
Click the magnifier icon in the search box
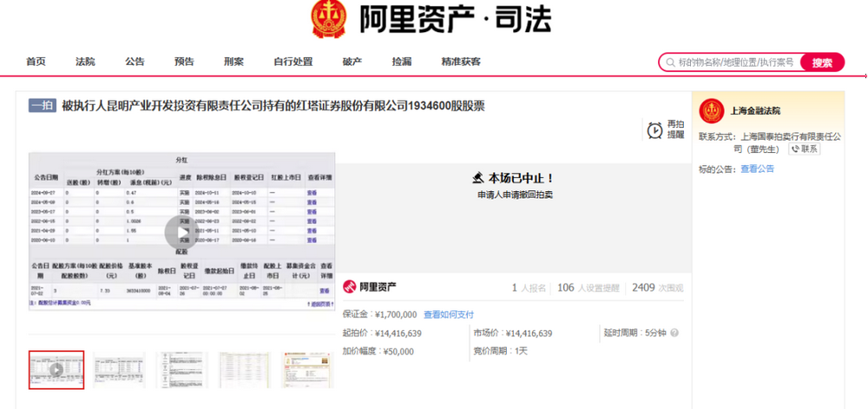point(669,63)
